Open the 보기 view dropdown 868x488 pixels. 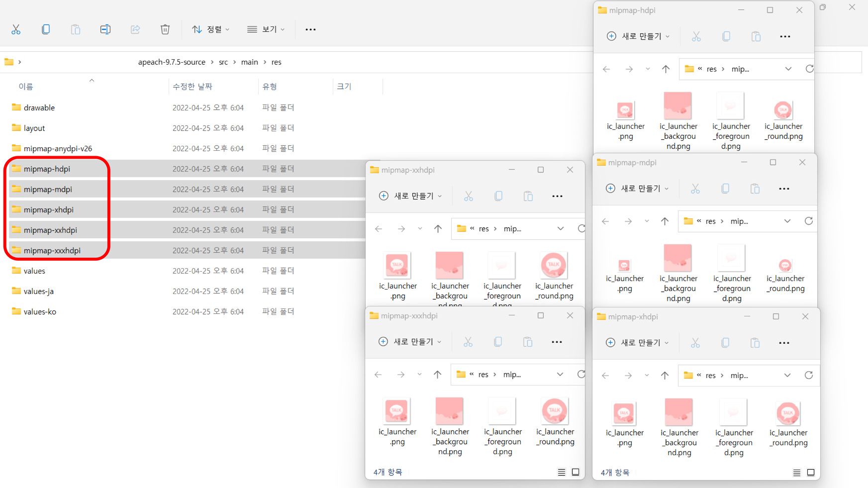pyautogui.click(x=266, y=29)
